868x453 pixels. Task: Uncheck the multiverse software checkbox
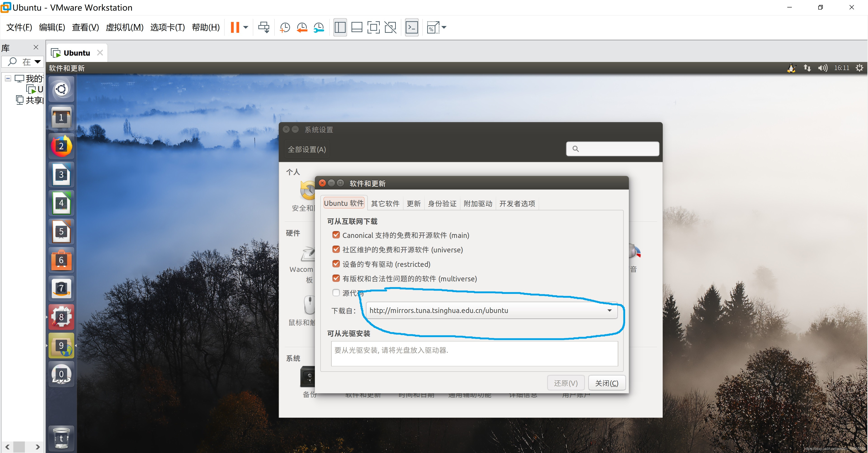click(336, 278)
